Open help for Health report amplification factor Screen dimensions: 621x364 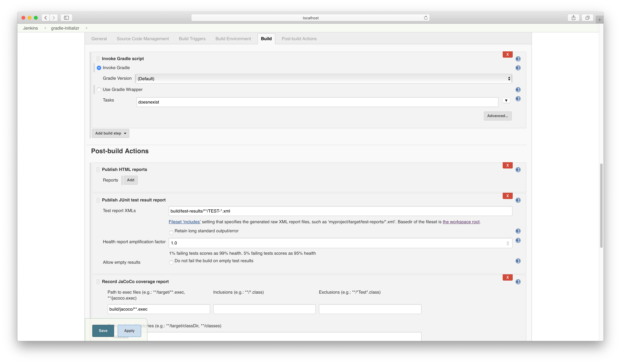[x=518, y=240]
